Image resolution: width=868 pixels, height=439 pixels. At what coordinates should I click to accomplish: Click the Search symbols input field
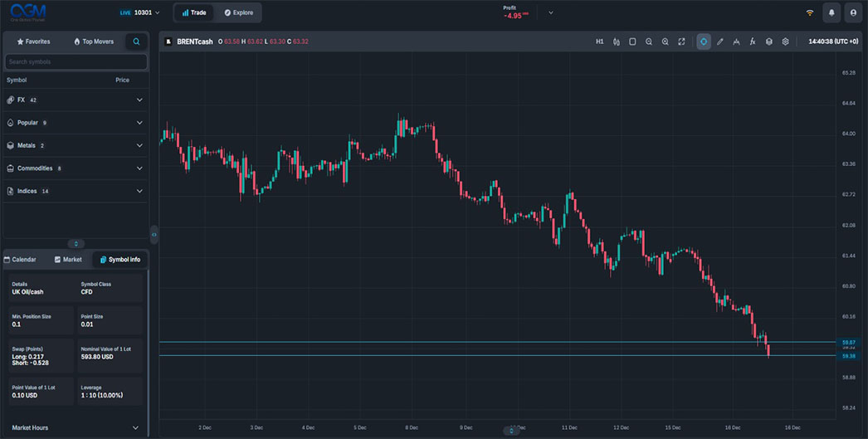[x=76, y=61]
